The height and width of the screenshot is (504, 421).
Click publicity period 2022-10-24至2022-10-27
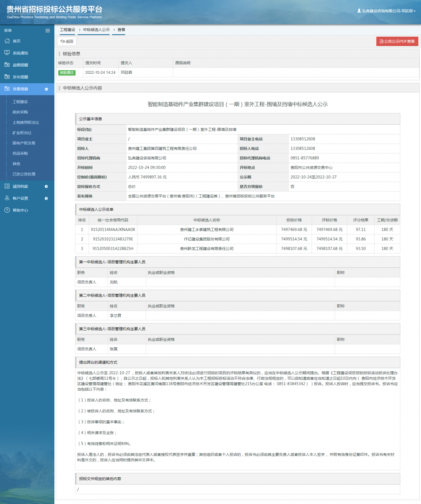point(313,177)
